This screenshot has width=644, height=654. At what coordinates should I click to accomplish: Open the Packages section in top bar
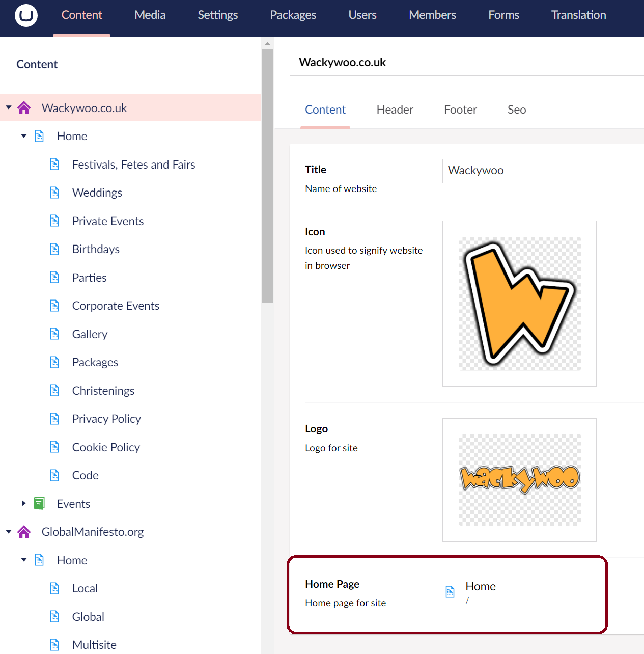click(x=293, y=15)
